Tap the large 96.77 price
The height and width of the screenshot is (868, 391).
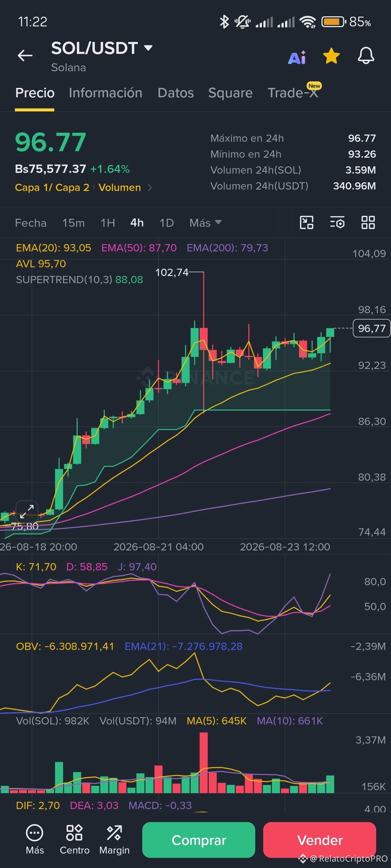(x=51, y=142)
